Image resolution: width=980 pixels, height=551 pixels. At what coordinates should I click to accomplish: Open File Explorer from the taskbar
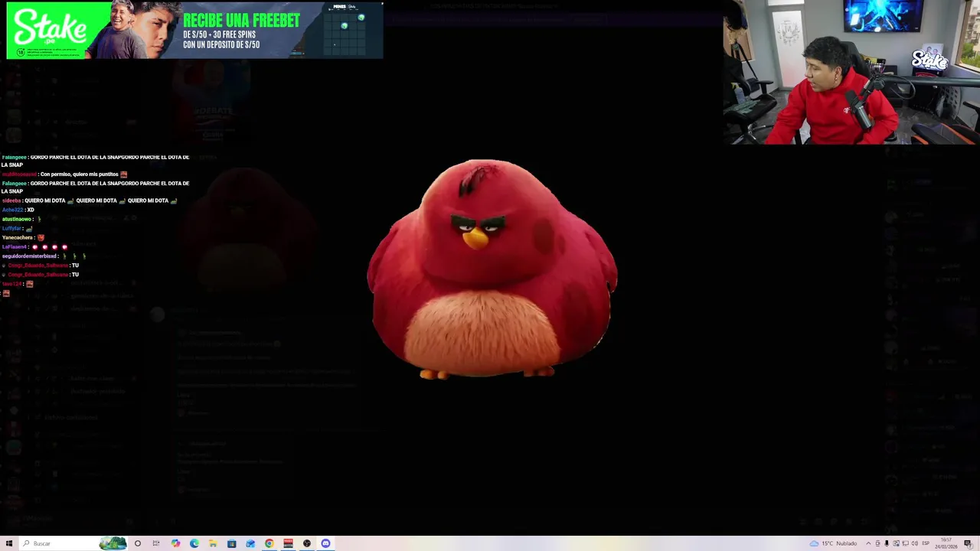(x=213, y=543)
